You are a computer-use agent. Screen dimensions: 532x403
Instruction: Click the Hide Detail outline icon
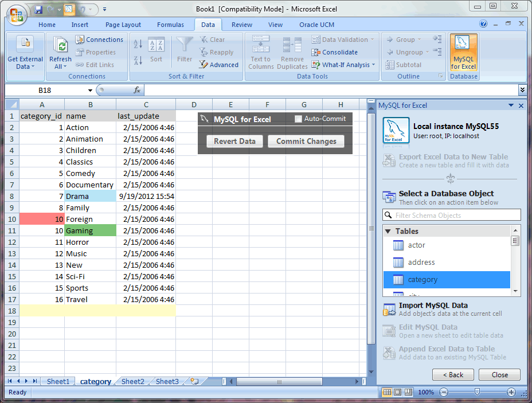point(437,52)
